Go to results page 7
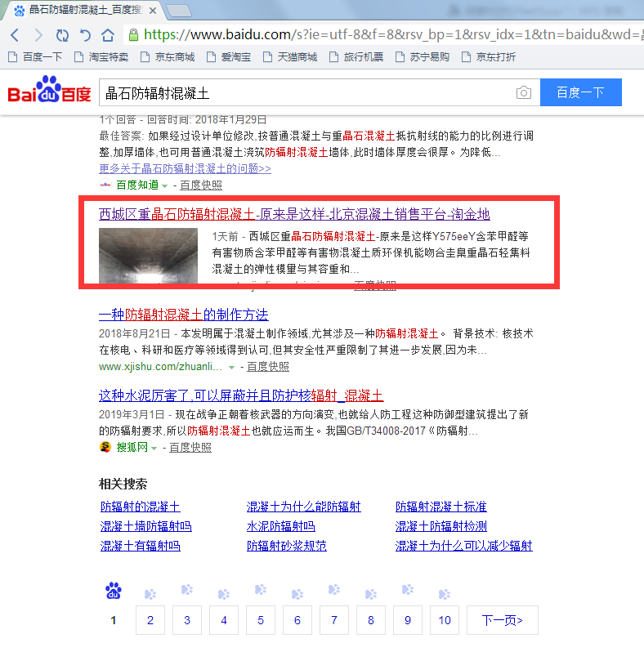644x652 pixels. pyautogui.click(x=334, y=620)
